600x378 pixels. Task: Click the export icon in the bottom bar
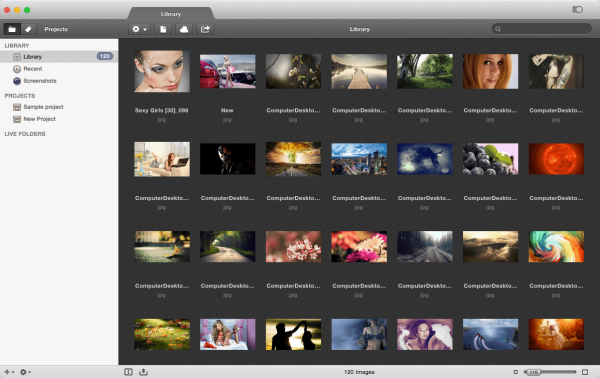[x=143, y=372]
